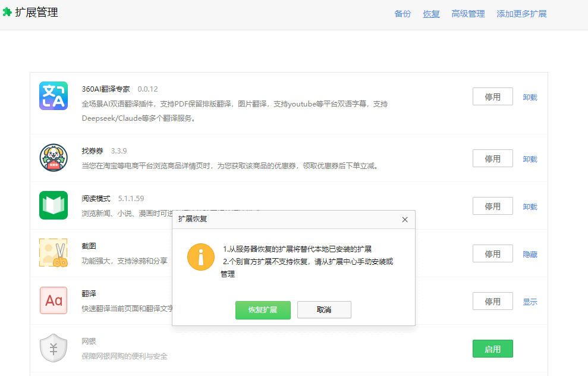Click the 找券券 dog mascot icon
This screenshot has width=588, height=376.
pyautogui.click(x=54, y=158)
